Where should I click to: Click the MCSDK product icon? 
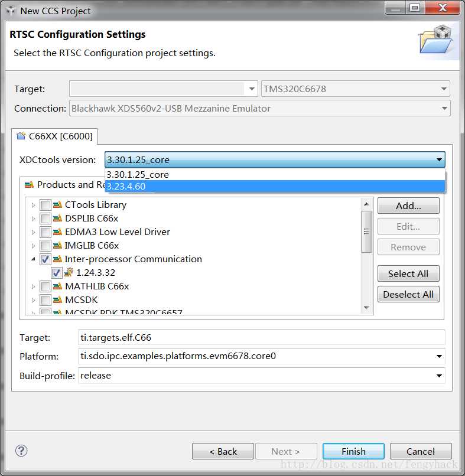[x=57, y=300]
